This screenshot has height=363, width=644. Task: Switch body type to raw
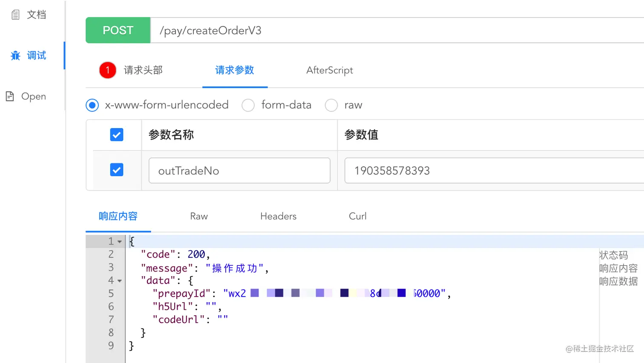coord(331,105)
